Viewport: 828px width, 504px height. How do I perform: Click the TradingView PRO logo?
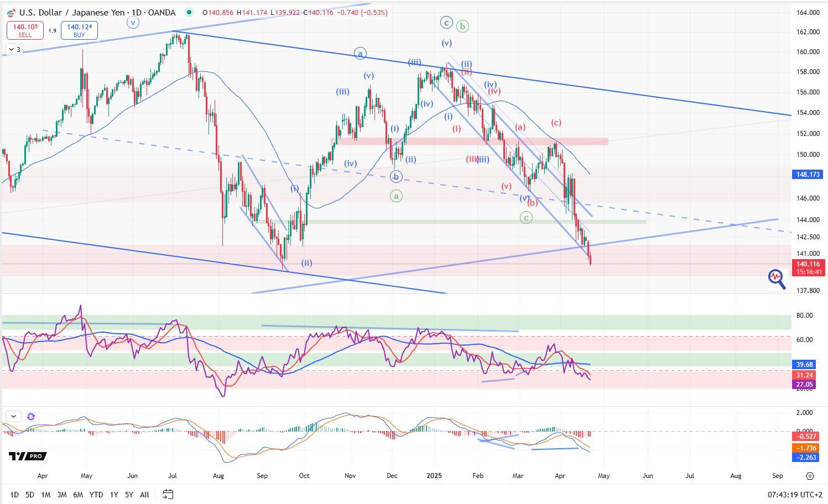[28, 456]
